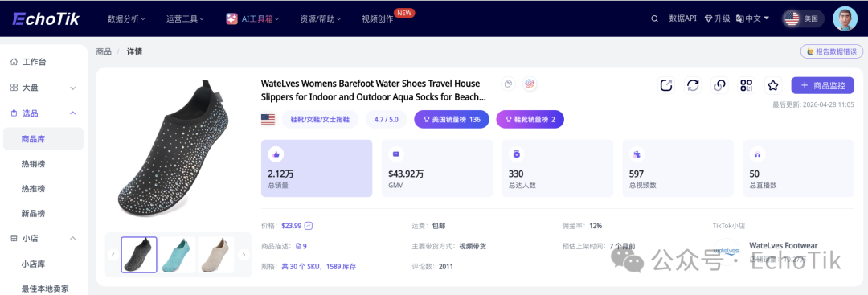Click WateLves shop logo
Viewport: 868px width, 295px height.
point(727,252)
